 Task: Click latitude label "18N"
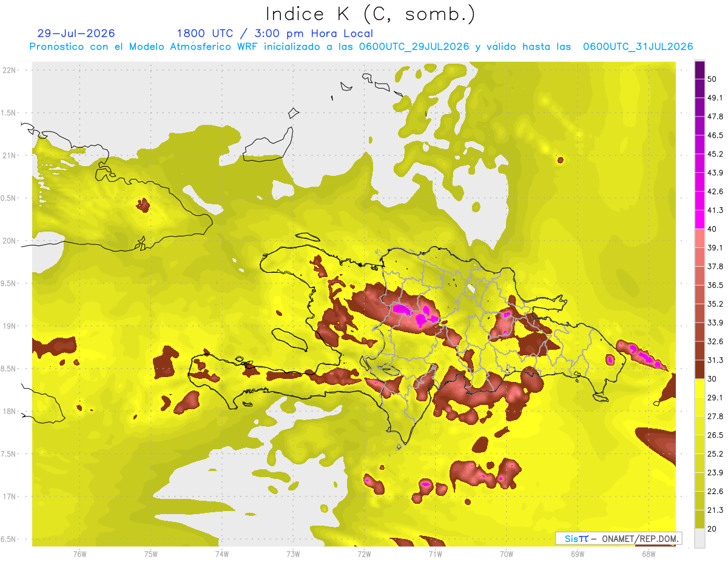coord(8,412)
